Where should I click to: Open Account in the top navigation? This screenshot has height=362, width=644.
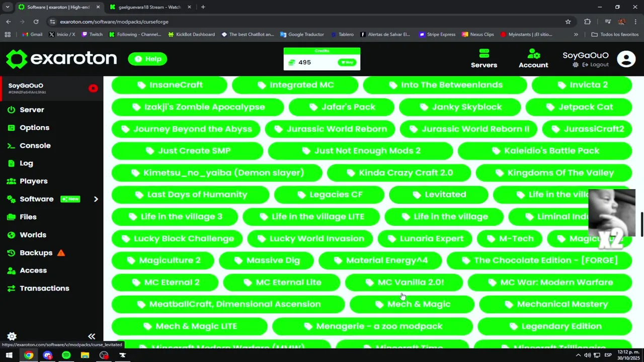(533, 59)
